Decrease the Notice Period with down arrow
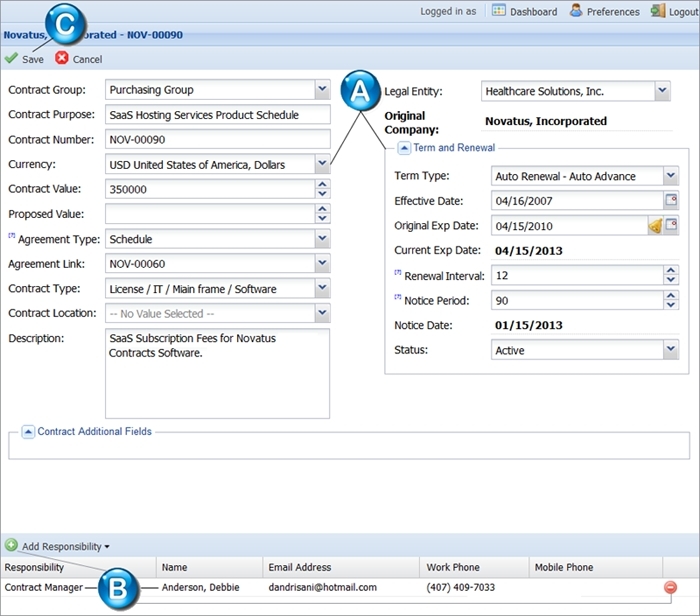The height and width of the screenshot is (616, 700). pyautogui.click(x=671, y=305)
